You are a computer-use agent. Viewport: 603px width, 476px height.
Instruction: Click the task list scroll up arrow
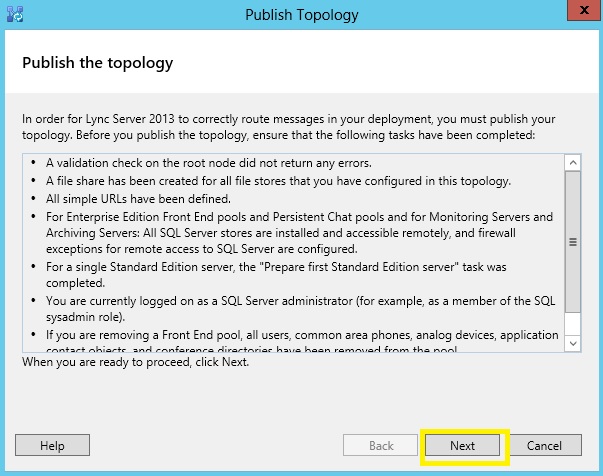click(x=573, y=163)
